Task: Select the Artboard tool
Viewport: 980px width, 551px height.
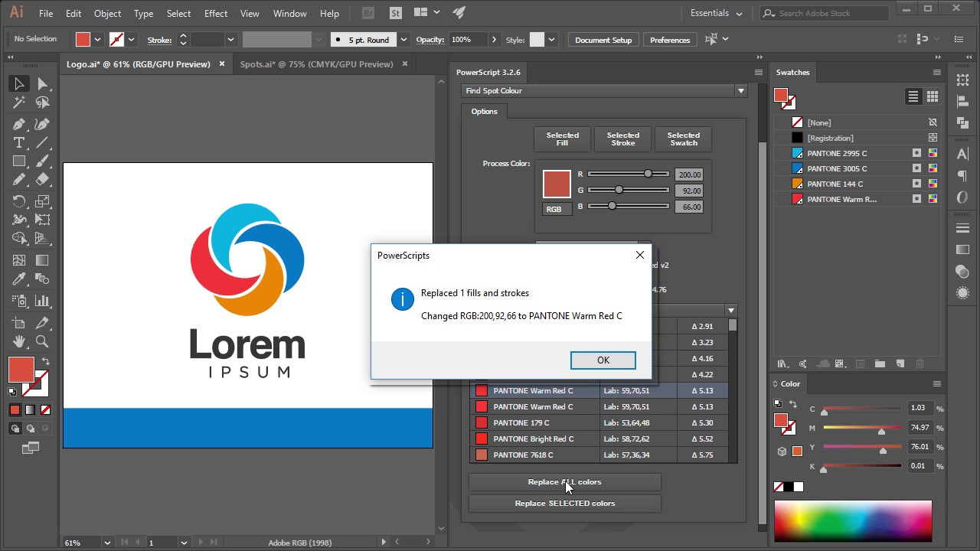Action: [x=19, y=323]
